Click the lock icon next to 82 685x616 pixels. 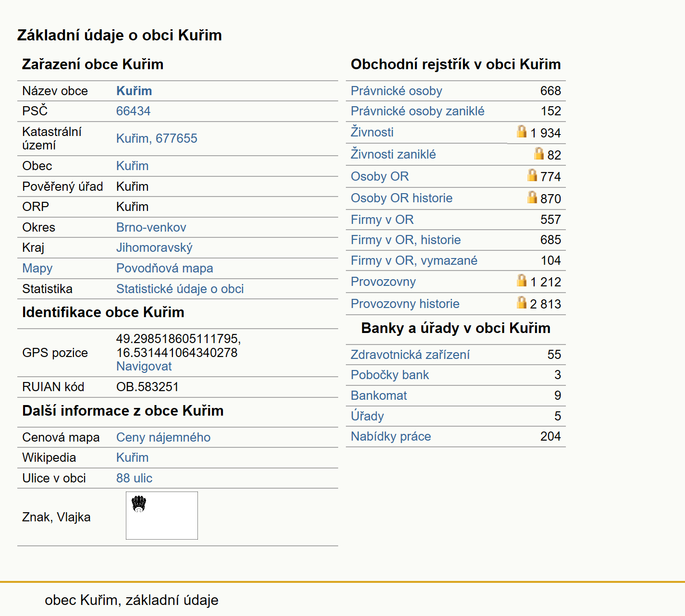(x=539, y=153)
